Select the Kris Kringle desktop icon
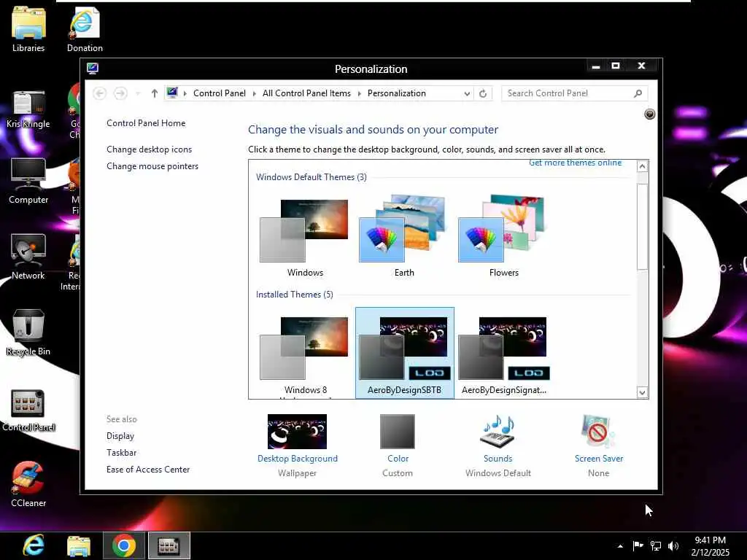747x560 pixels. coord(28,109)
